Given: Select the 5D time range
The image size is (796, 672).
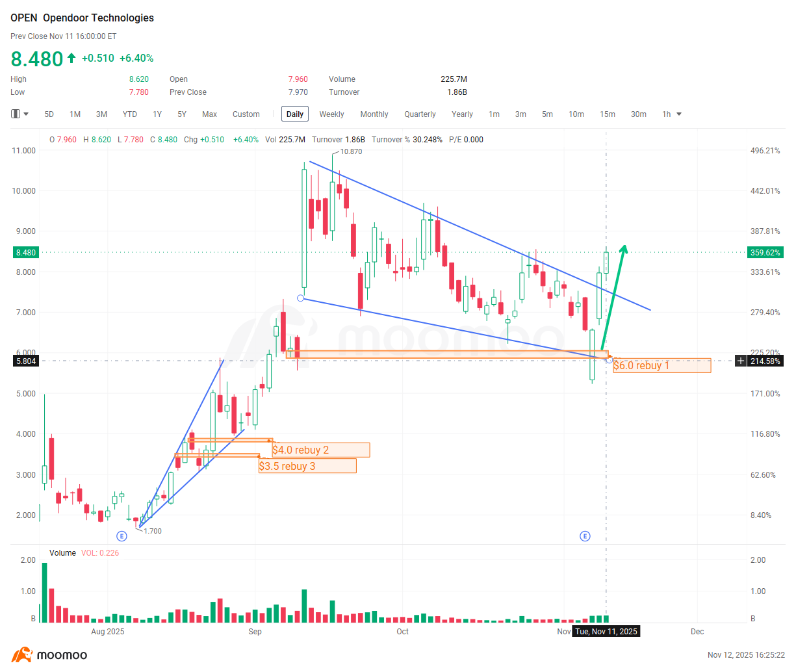Looking at the screenshot, I should 49,114.
